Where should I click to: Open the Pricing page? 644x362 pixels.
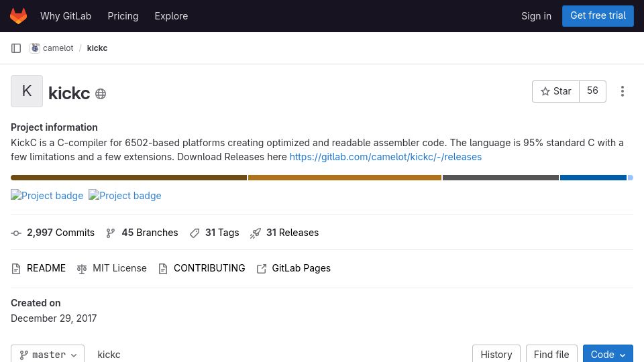pos(123,16)
